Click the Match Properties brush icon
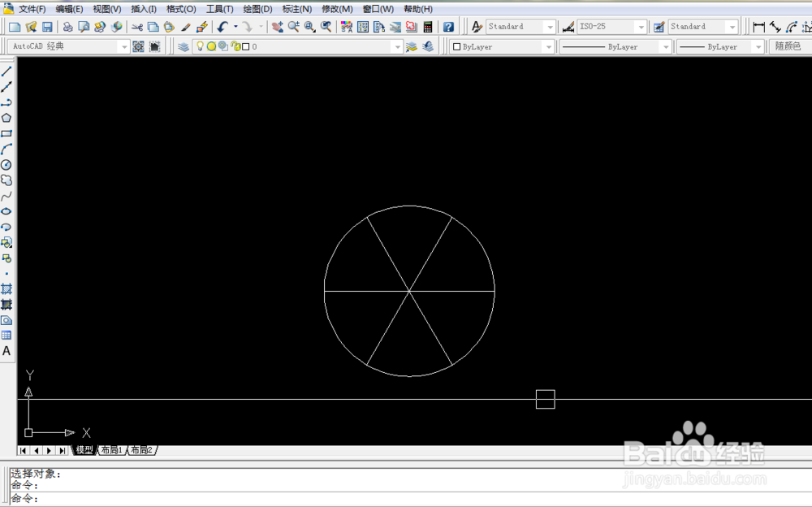Screen dimensions: 812x507 tap(186, 27)
